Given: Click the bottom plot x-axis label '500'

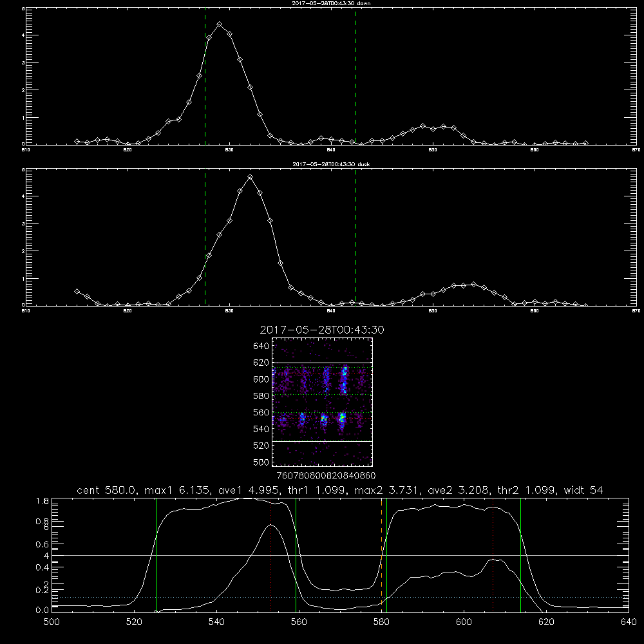Looking at the screenshot, I should click(x=52, y=622).
